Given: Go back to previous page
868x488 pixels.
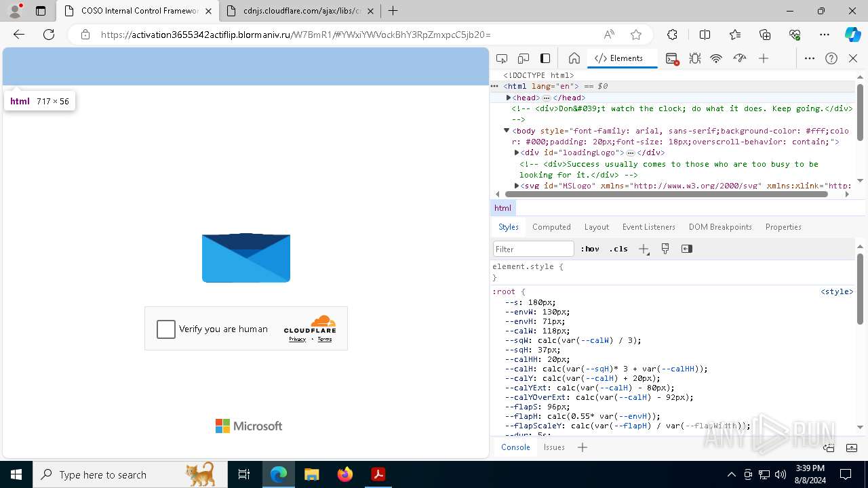Looking at the screenshot, I should pyautogui.click(x=19, y=35).
